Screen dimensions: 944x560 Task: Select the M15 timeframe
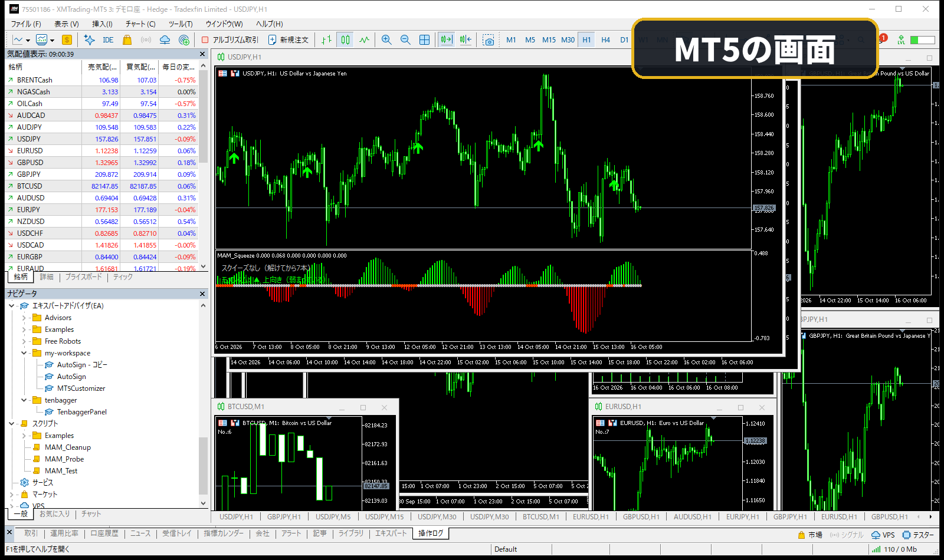coord(549,40)
